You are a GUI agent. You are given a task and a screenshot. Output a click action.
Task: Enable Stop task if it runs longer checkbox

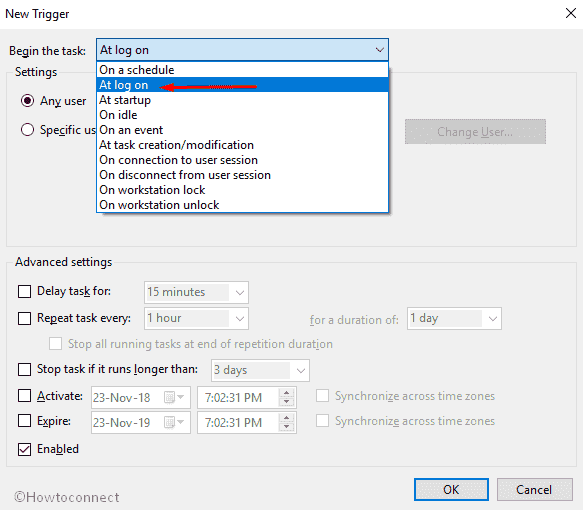(x=25, y=369)
